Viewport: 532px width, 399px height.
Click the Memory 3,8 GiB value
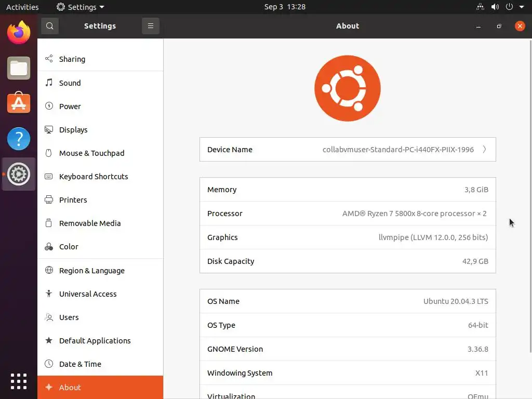pyautogui.click(x=476, y=190)
